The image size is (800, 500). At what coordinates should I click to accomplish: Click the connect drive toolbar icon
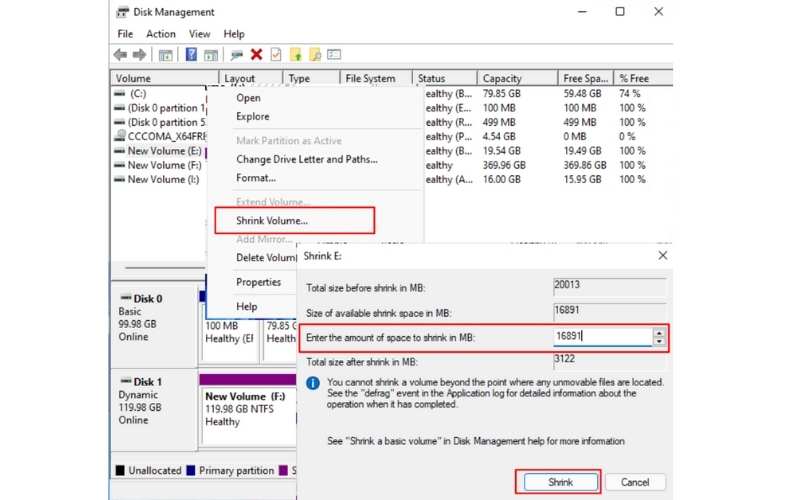[x=237, y=55]
